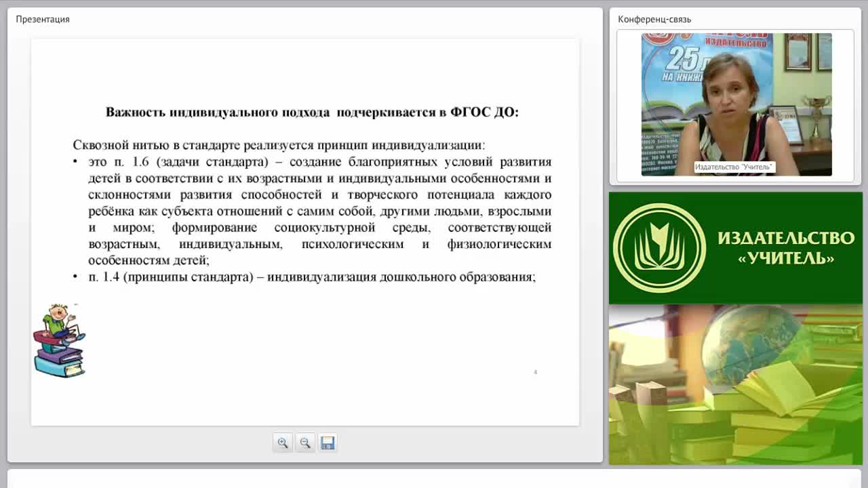This screenshot has width=868, height=488.
Task: Open the speaker's webcam video feed
Action: 736,105
